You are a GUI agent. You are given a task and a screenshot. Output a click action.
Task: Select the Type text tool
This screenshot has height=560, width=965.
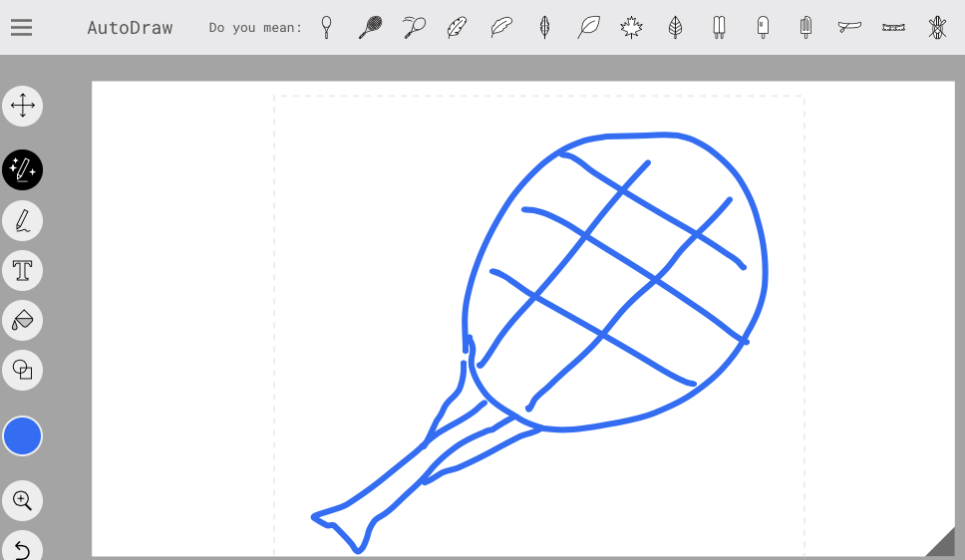[22, 270]
